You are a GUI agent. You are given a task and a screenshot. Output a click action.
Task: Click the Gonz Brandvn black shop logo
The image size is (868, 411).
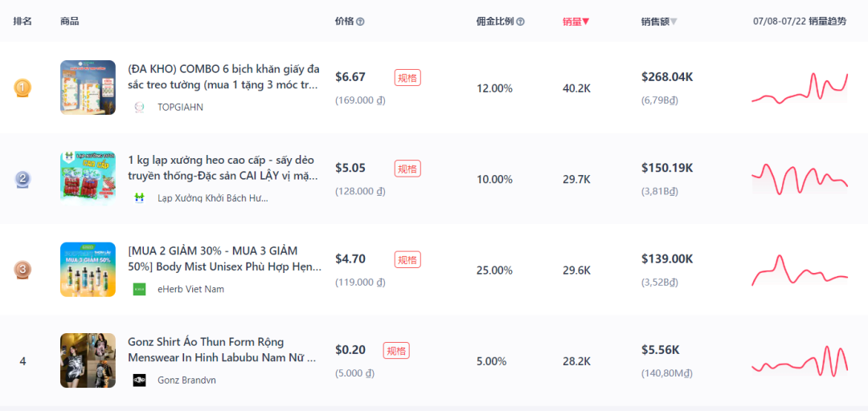coord(140,380)
